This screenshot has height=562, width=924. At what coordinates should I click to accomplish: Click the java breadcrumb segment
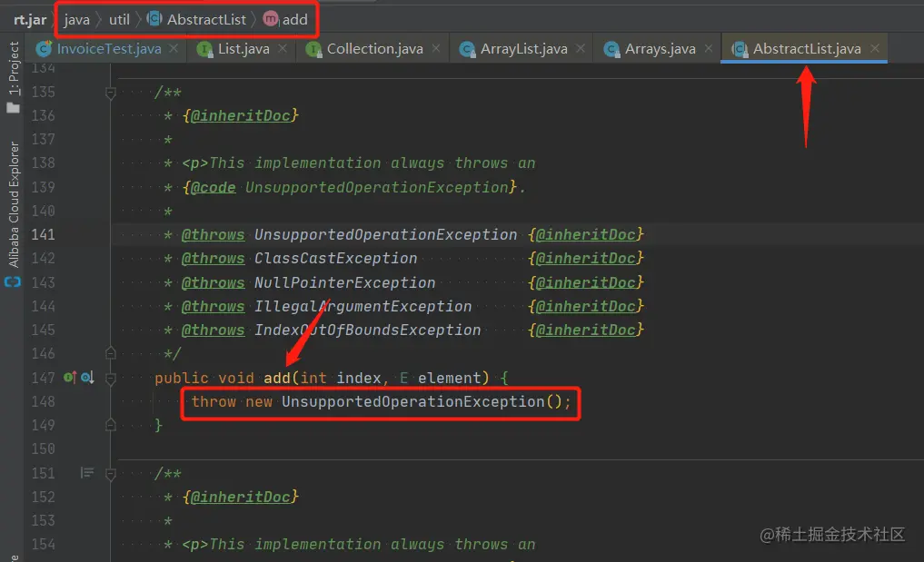click(76, 20)
